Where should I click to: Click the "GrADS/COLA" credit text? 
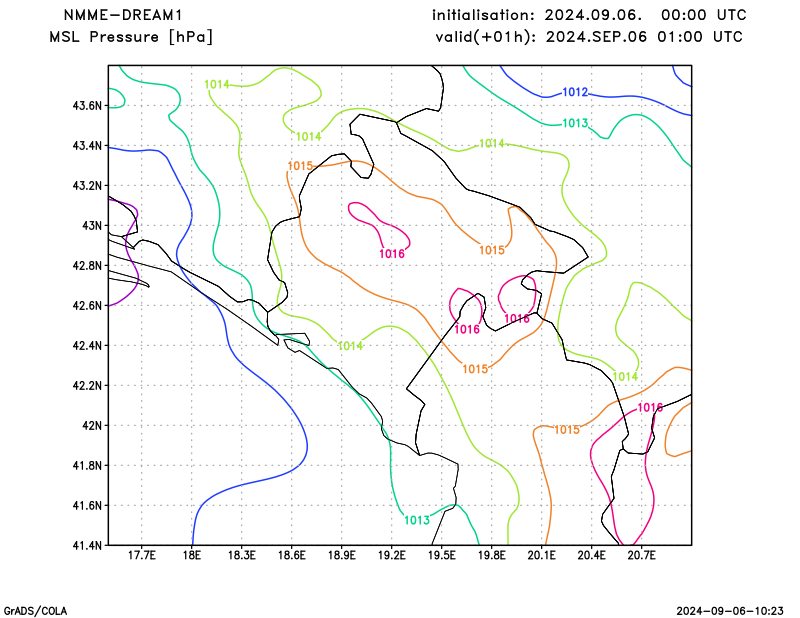pos(35,611)
